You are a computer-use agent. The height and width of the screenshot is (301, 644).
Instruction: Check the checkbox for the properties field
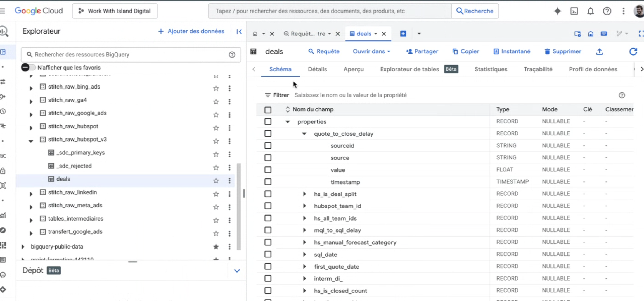[267, 121]
